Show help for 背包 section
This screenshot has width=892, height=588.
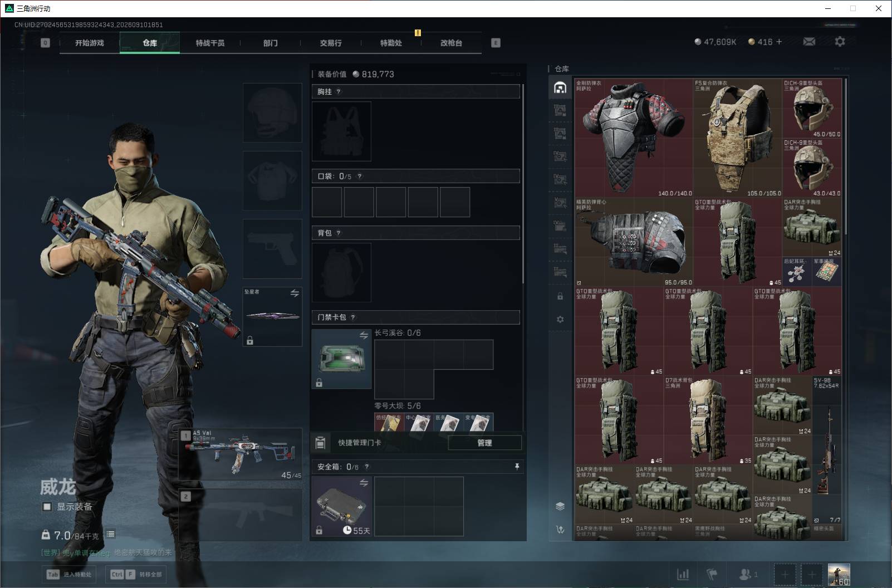(339, 233)
